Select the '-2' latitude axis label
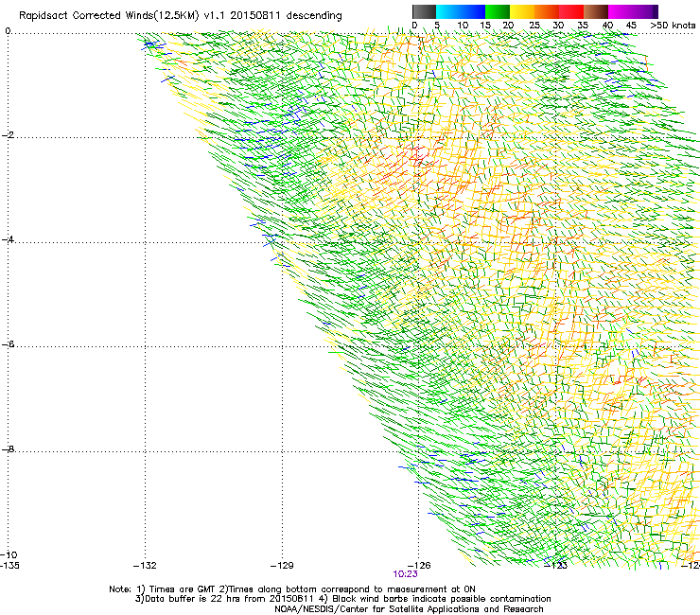Viewport: 700px width, 615px height. (8, 135)
